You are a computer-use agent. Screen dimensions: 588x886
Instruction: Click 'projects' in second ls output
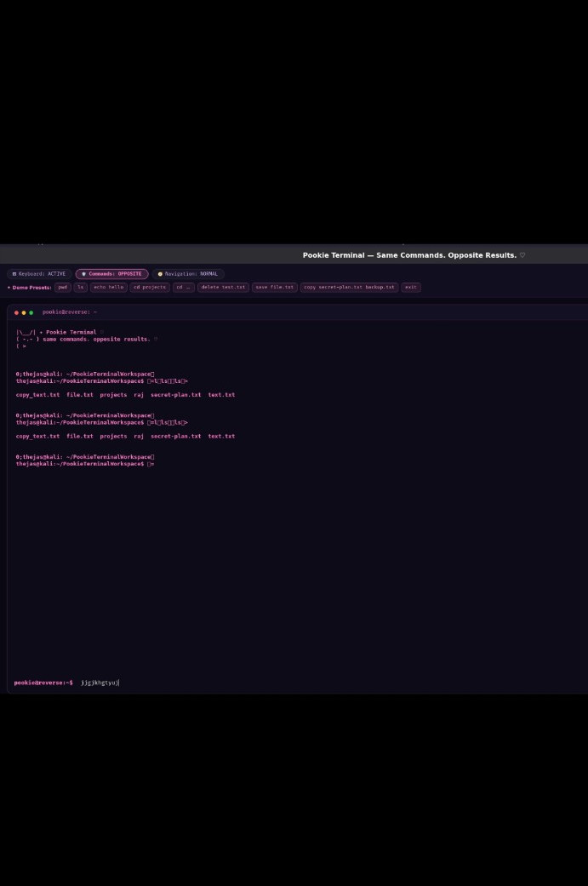[x=113, y=437]
